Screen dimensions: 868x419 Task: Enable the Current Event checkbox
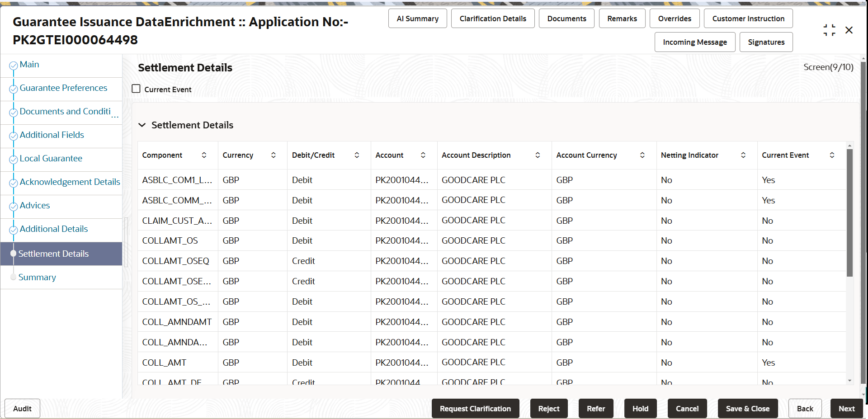(x=136, y=89)
